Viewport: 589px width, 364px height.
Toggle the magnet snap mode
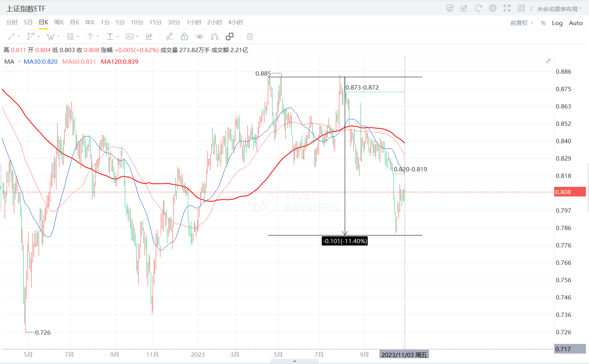(x=214, y=37)
